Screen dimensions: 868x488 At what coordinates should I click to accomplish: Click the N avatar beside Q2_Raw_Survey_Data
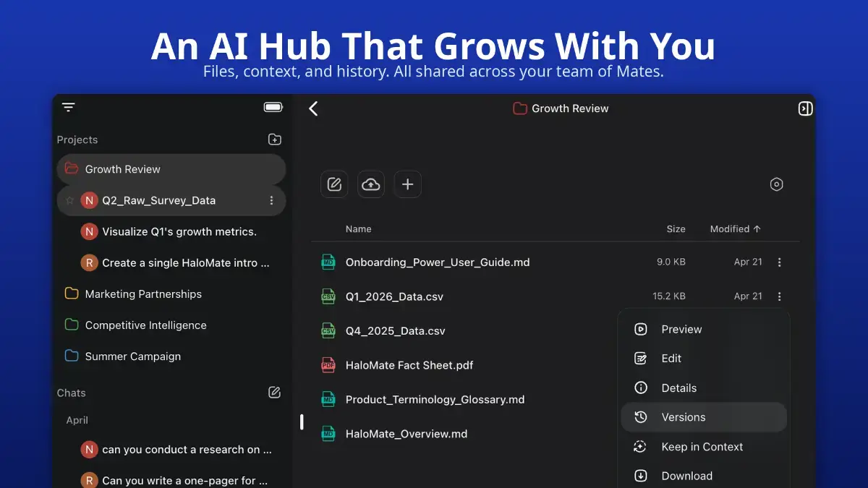point(89,200)
